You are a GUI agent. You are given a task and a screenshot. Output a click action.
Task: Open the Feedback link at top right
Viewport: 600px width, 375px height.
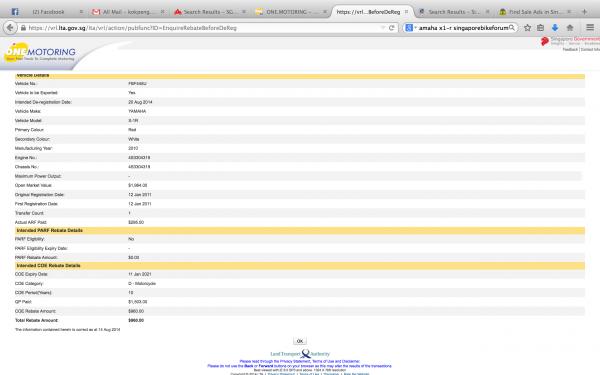coord(570,49)
